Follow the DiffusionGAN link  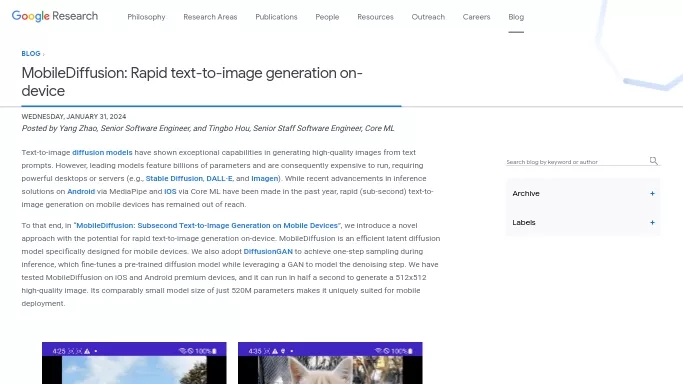(x=268, y=252)
